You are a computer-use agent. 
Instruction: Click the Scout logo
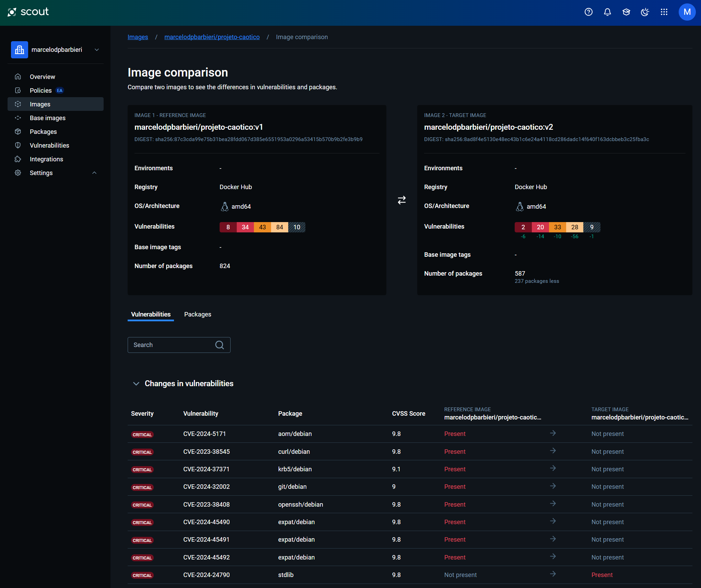28,12
